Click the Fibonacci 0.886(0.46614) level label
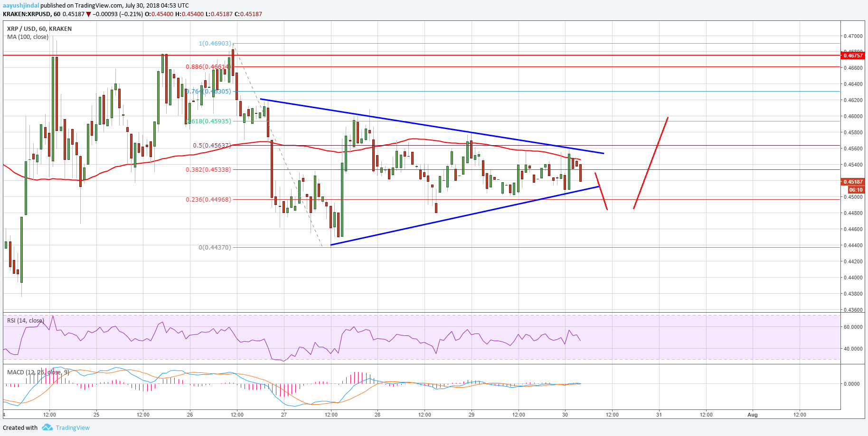 pyautogui.click(x=208, y=66)
